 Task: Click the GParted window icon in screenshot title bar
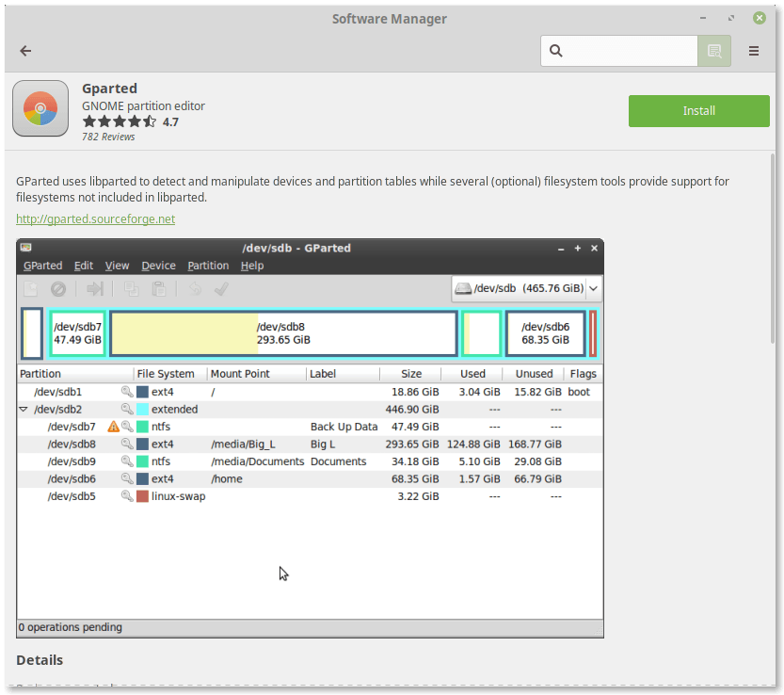point(26,247)
